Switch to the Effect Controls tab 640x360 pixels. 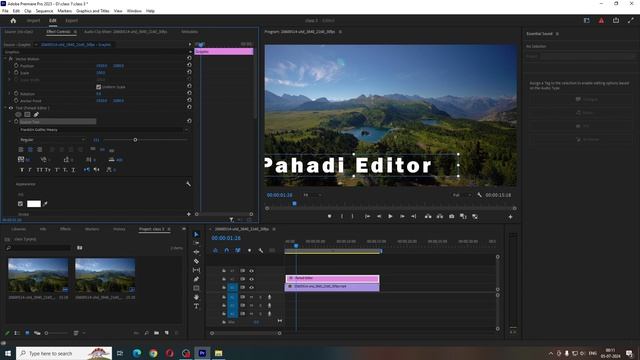(58, 31)
